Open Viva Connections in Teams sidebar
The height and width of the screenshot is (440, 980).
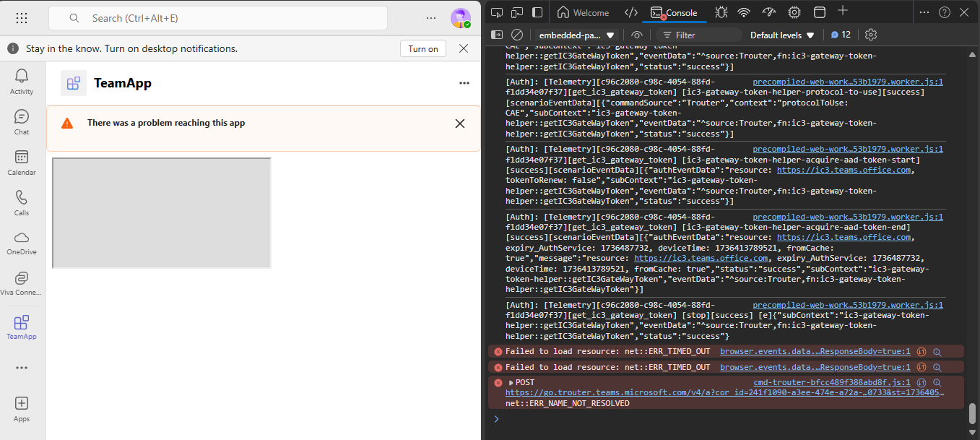(22, 284)
